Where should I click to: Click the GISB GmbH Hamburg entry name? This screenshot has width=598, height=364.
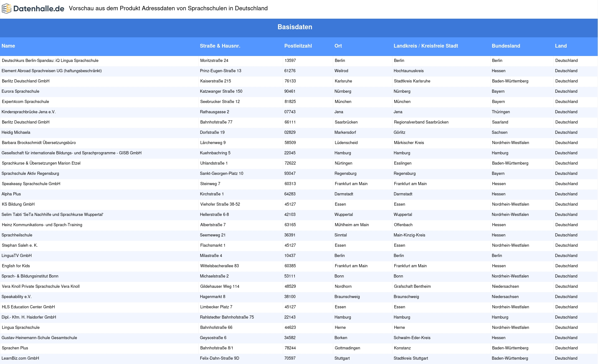point(72,153)
